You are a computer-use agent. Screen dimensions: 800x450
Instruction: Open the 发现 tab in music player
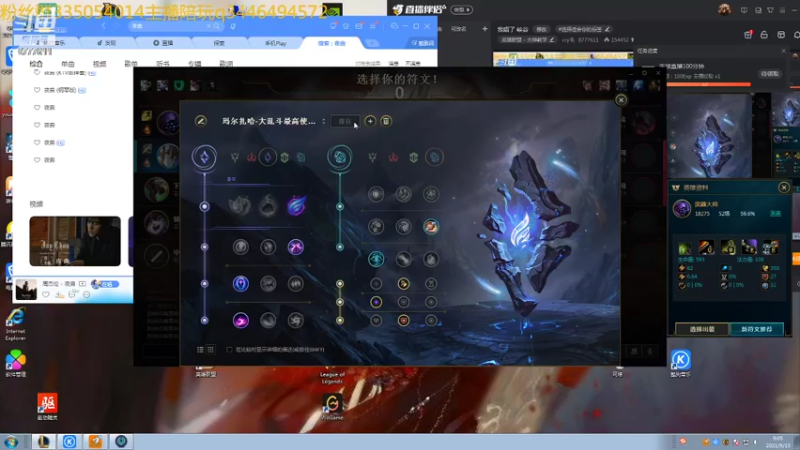point(107,43)
